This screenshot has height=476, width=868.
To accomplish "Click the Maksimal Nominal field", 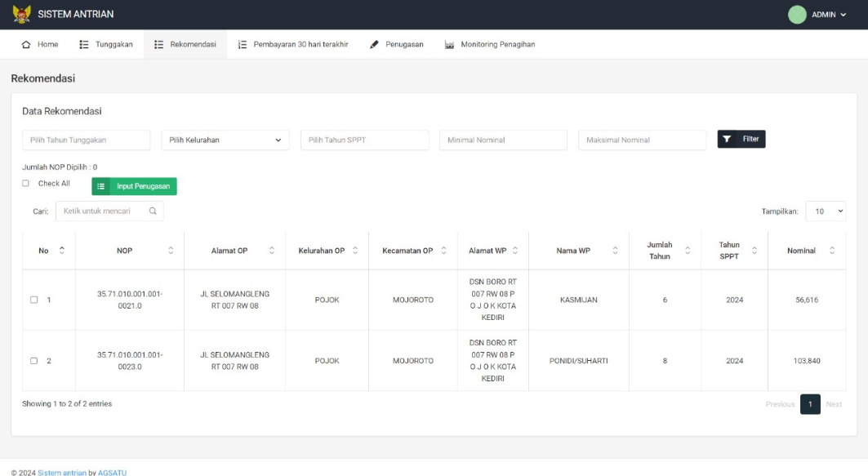I will 642,140.
